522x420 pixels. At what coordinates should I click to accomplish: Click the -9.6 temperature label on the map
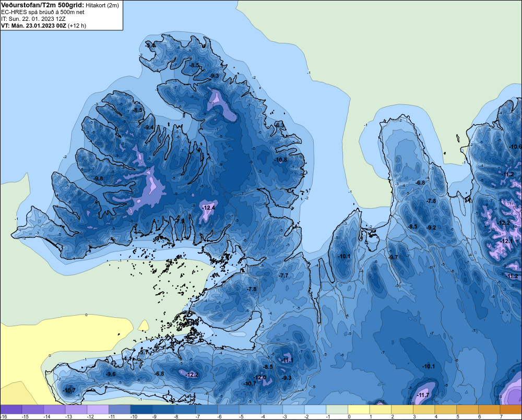point(111,374)
